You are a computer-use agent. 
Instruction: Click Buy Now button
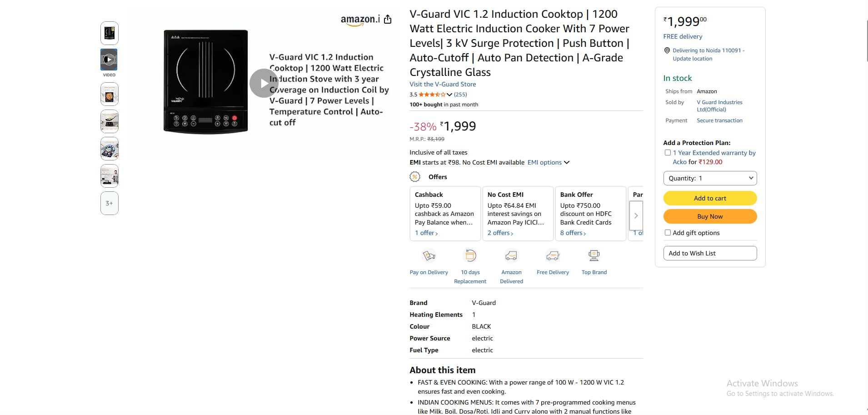(710, 216)
